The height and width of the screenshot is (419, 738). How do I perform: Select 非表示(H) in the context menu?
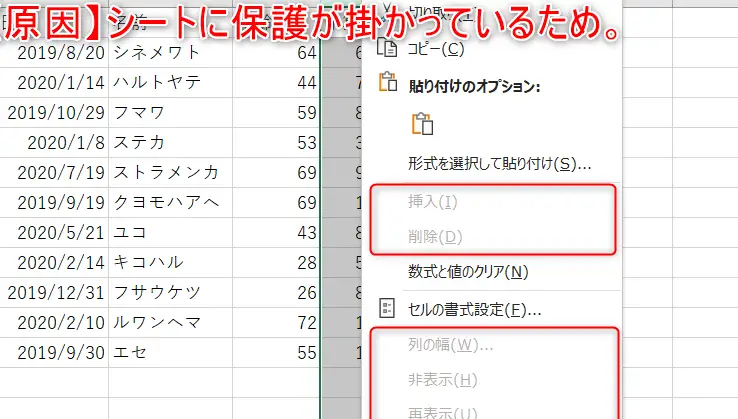[442, 381]
